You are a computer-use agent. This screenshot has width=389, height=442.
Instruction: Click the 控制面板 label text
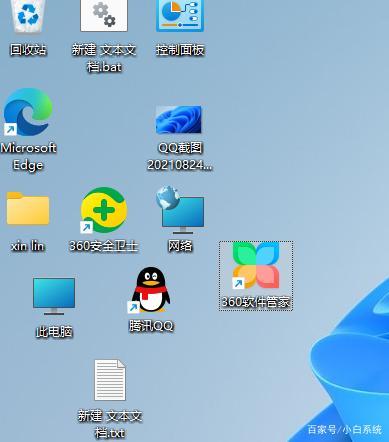click(x=180, y=50)
